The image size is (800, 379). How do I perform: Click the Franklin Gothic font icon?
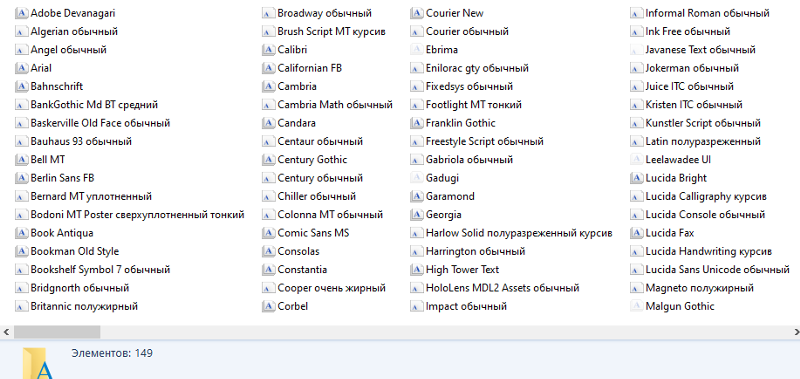click(417, 123)
